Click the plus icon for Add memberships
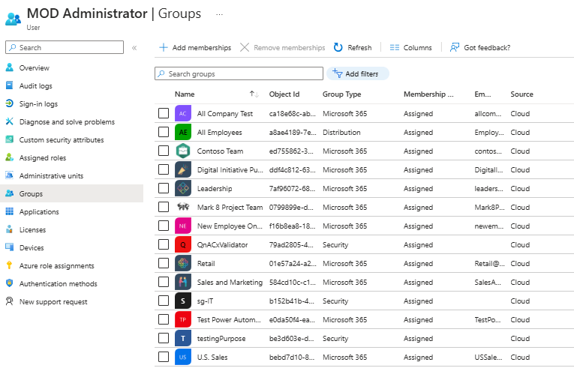 coord(164,47)
